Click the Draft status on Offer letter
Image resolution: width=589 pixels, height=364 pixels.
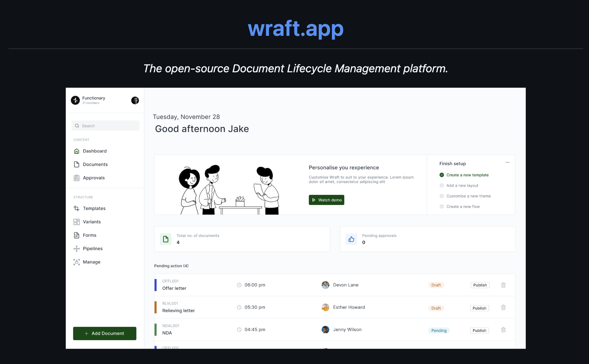436,285
